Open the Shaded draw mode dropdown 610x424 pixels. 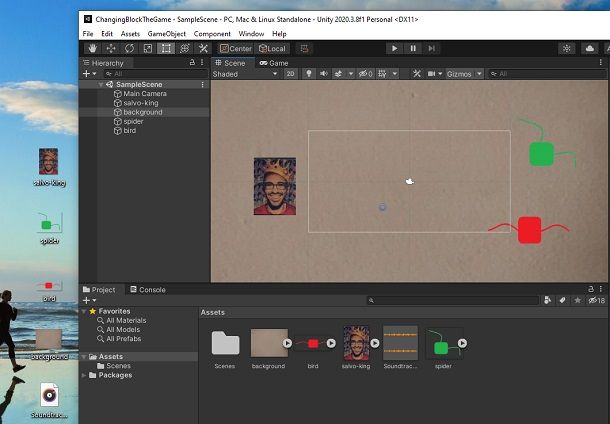coord(245,74)
